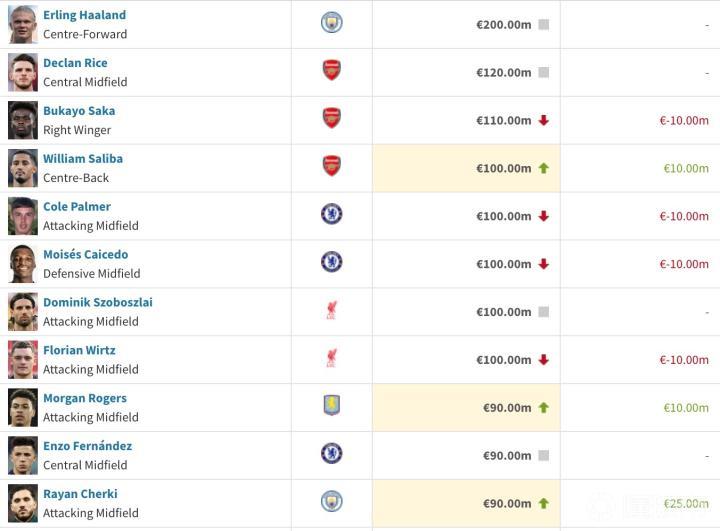This screenshot has width=720, height=531.
Task: Click Chelsea crest next to Enzo Fernández
Action: pyautogui.click(x=332, y=453)
